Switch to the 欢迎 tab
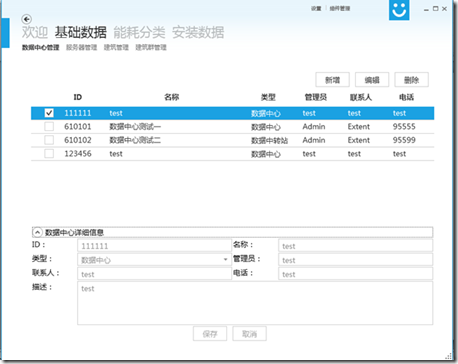This screenshot has height=364, width=458. (x=35, y=32)
